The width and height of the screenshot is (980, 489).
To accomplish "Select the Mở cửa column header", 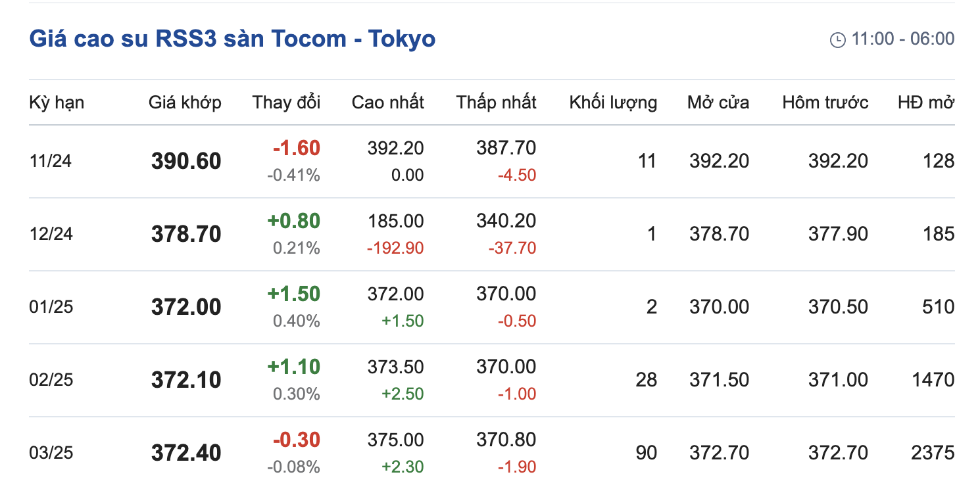I will [718, 103].
